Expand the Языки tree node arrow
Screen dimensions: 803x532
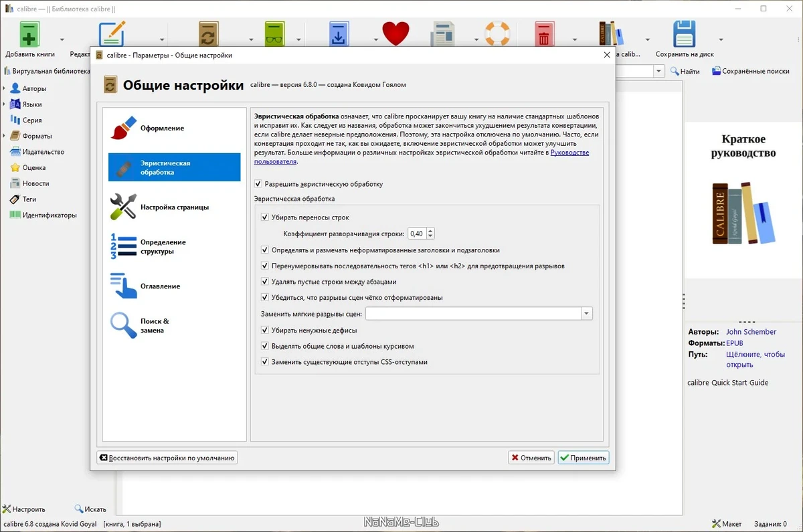pyautogui.click(x=4, y=104)
